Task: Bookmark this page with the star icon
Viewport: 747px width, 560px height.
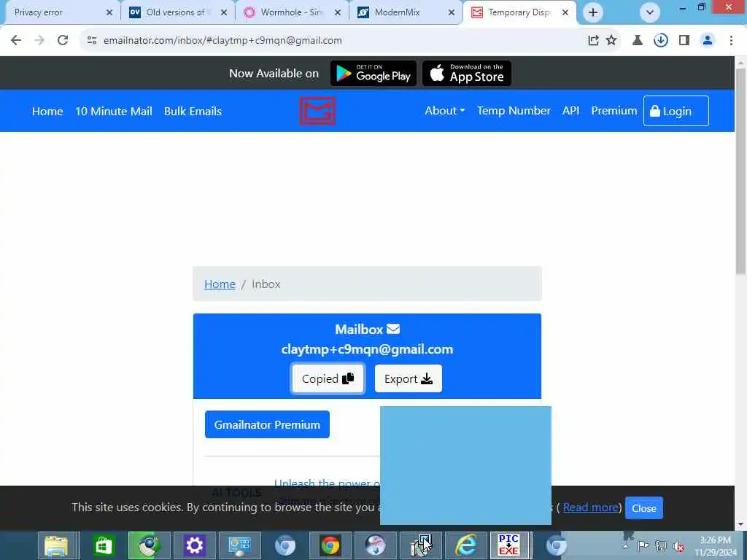Action: [611, 41]
